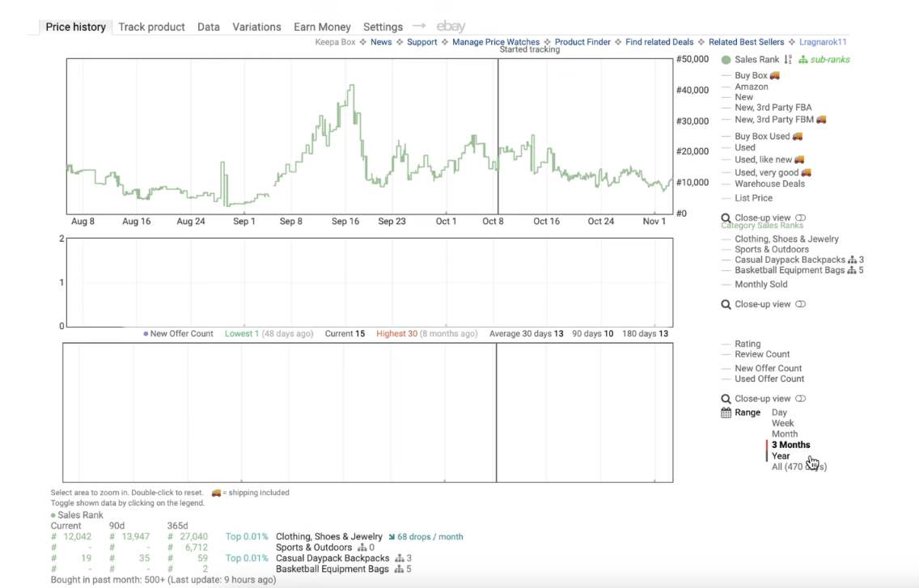Toggle Warehouse Deals legend entry
The height and width of the screenshot is (588, 919).
[769, 184]
